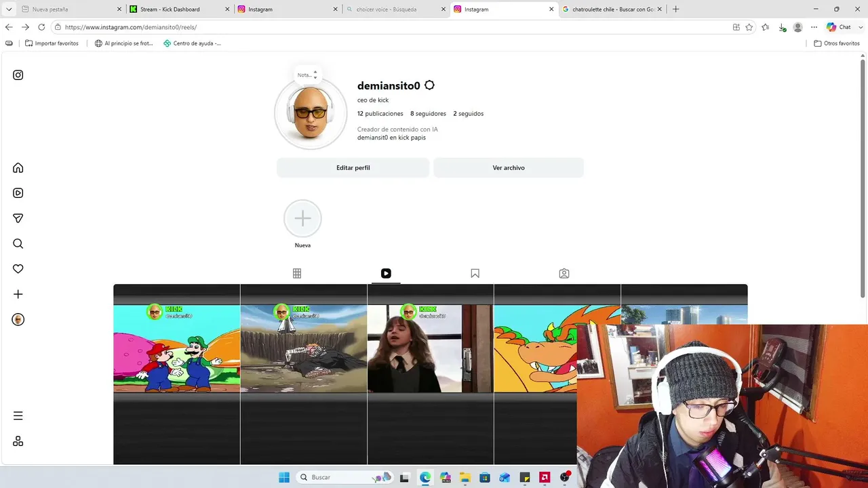Add a new highlight with Nueva circle
This screenshot has height=488, width=868.
(302, 218)
